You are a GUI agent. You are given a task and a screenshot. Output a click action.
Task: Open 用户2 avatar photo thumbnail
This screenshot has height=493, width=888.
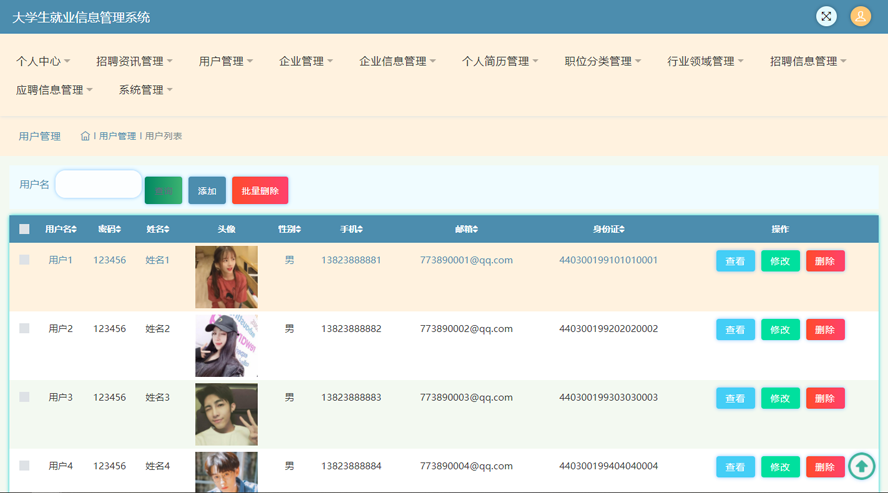coord(227,345)
